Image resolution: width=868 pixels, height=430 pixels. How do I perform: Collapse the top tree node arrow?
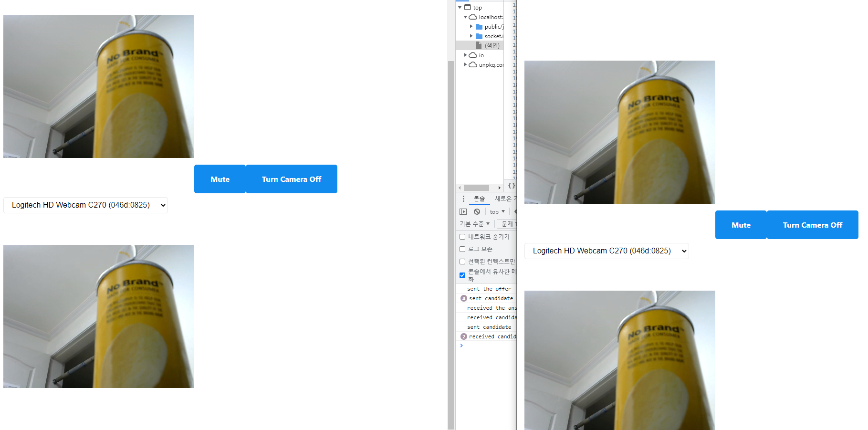pyautogui.click(x=460, y=8)
